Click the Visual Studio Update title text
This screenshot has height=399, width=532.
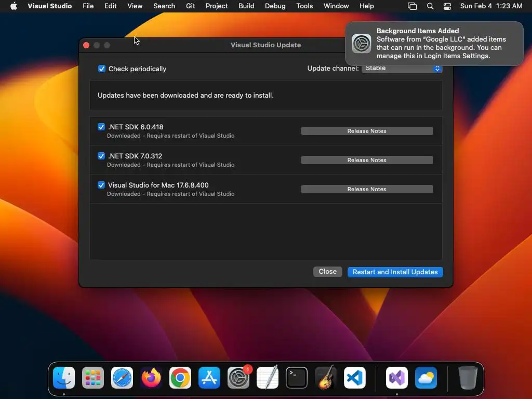265,45
